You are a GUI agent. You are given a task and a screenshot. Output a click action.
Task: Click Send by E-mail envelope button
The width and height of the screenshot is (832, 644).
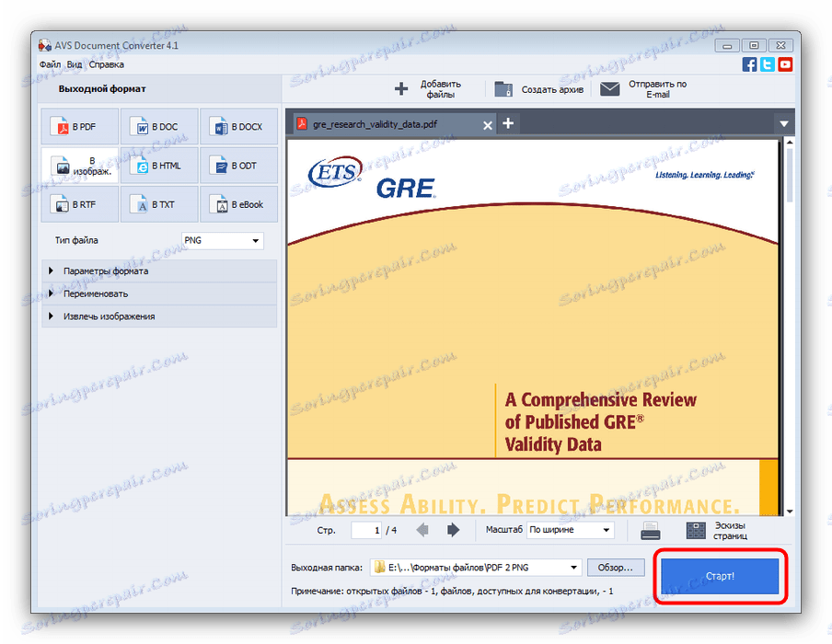[x=643, y=89]
